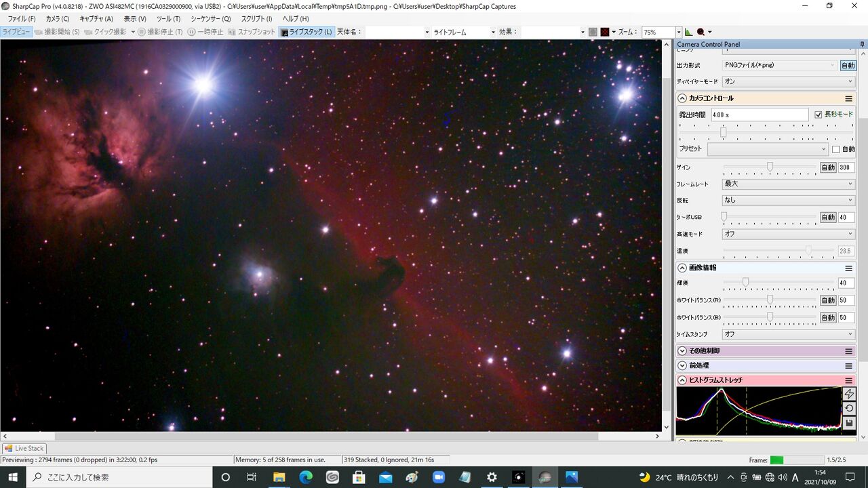The width and height of the screenshot is (868, 488).
Task: Collapse the 画像情報 section
Action: 682,268
